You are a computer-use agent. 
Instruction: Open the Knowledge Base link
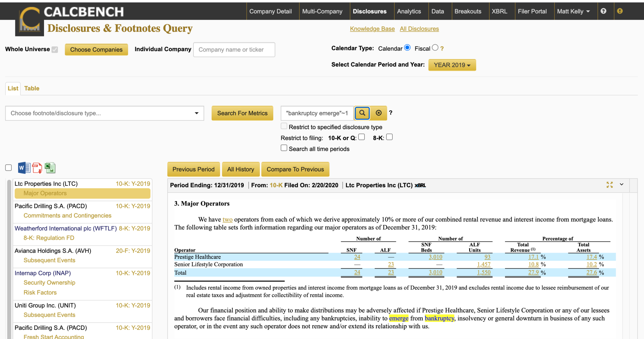pyautogui.click(x=372, y=29)
